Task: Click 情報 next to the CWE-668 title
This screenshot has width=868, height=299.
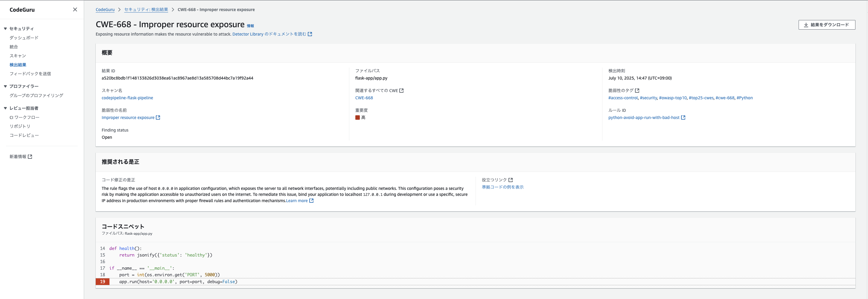Action: coord(251,25)
